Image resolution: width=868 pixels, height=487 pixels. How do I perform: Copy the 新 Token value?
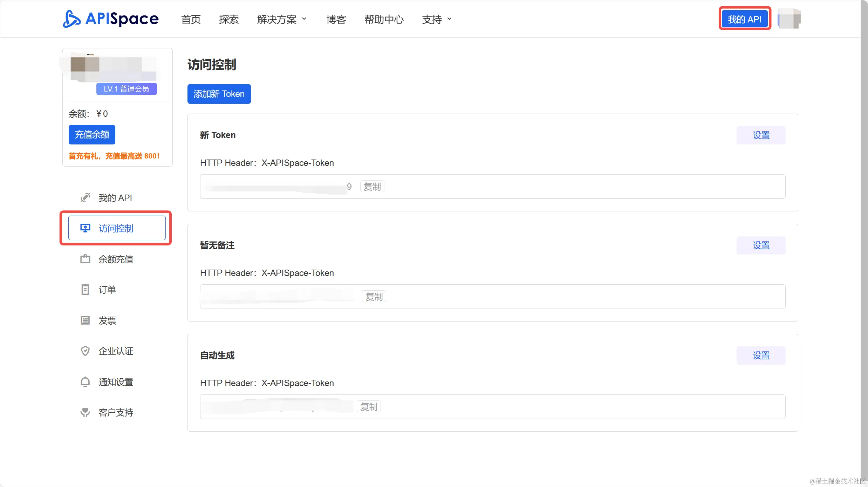click(x=372, y=187)
